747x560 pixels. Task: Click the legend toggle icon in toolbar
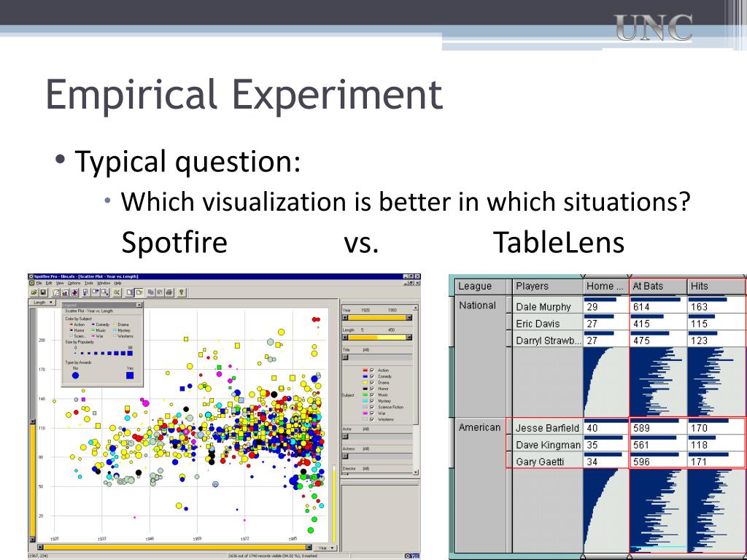(139, 292)
